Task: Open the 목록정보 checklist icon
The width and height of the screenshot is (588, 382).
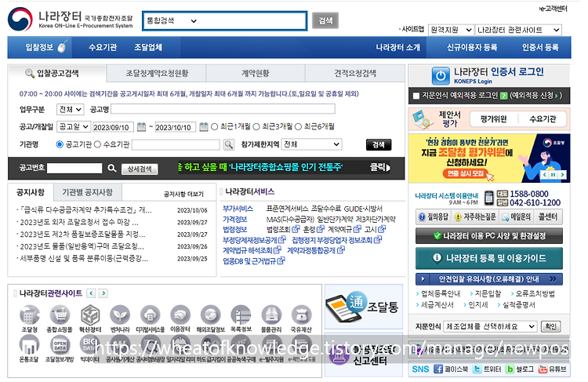Action: [x=241, y=315]
